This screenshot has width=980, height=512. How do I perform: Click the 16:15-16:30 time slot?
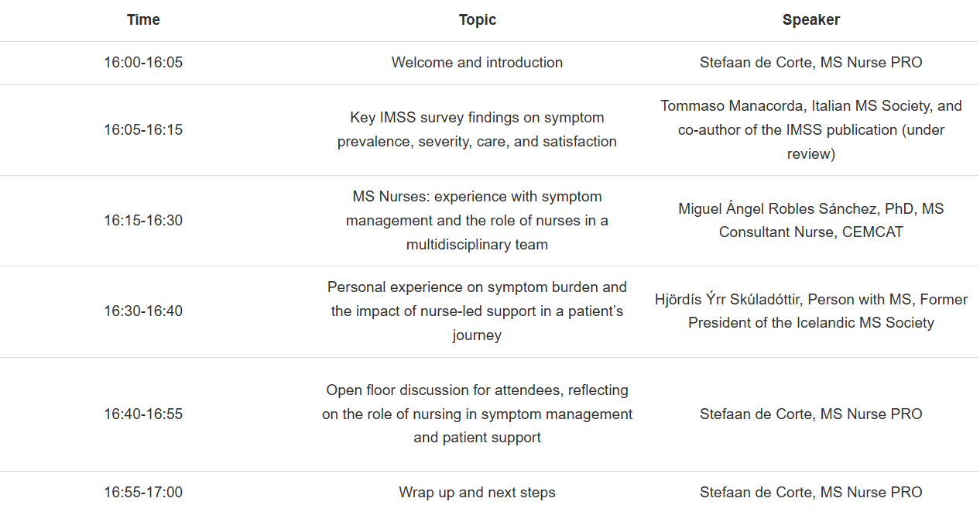pyautogui.click(x=143, y=221)
